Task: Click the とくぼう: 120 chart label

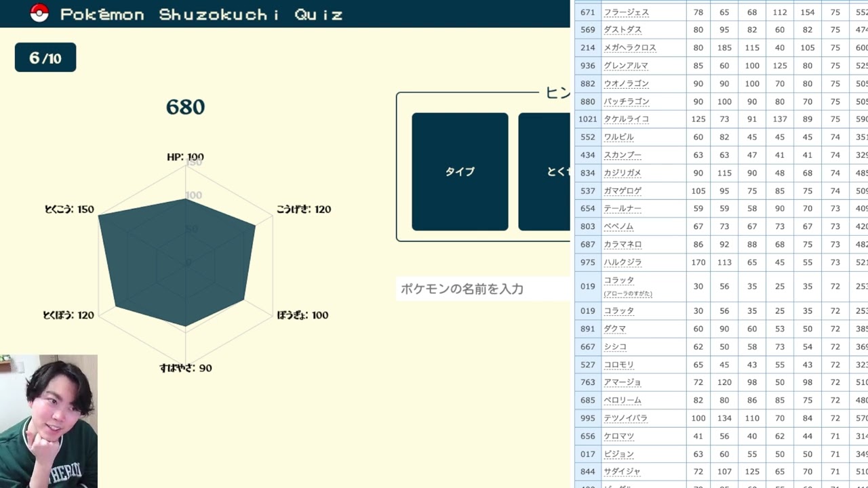Action: coord(68,315)
